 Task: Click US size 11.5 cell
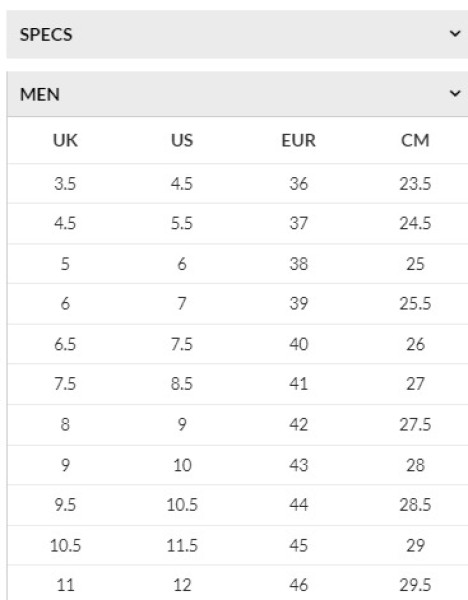(182, 545)
